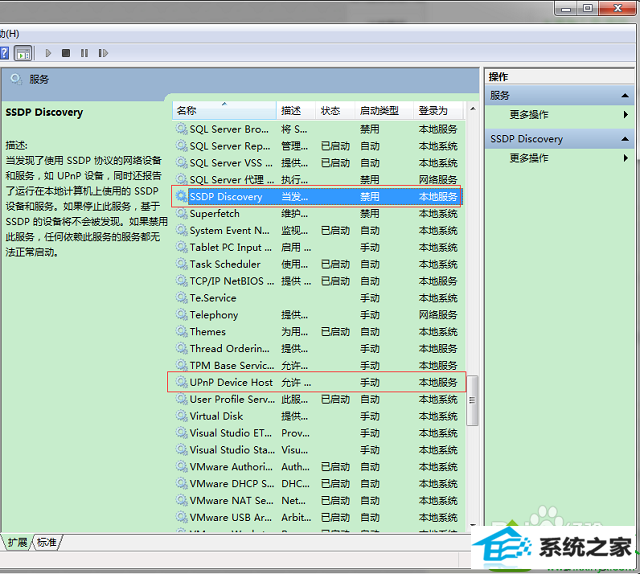
Task: Collapse the SSDP Discovery actions section
Action: [x=624, y=139]
